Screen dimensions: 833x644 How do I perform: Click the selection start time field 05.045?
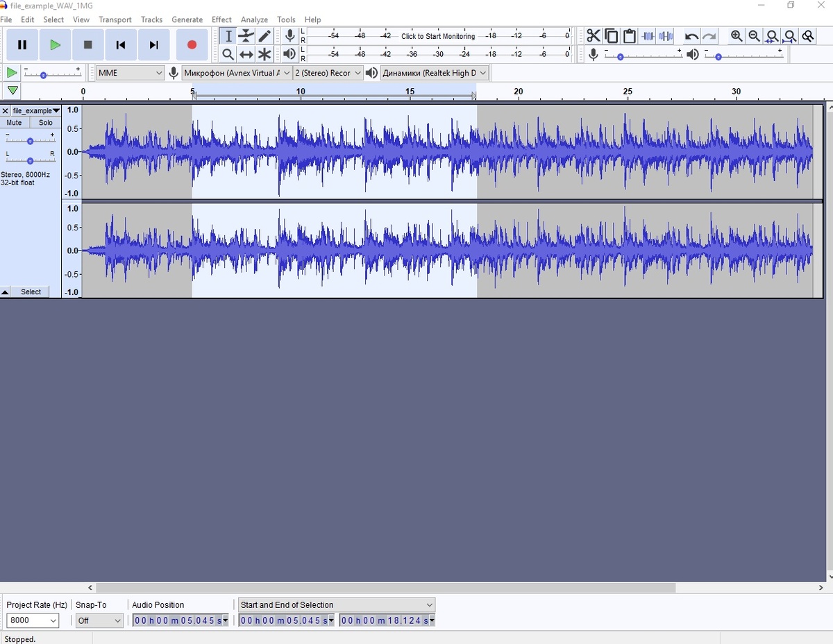click(285, 620)
